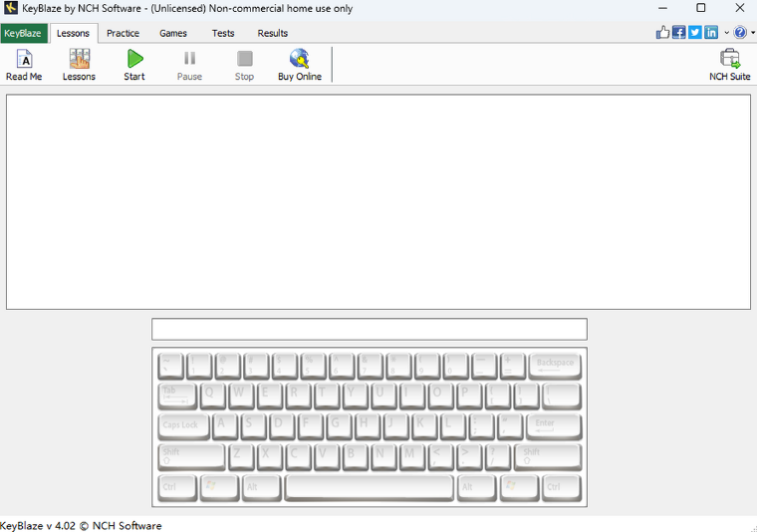Switch to the Practice tab
The width and height of the screenshot is (757, 532).
(x=123, y=33)
